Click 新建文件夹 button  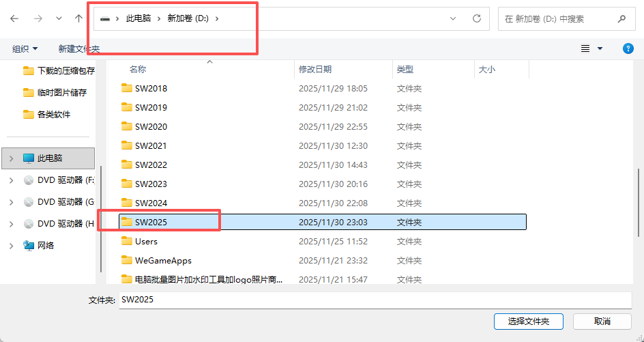(x=79, y=49)
